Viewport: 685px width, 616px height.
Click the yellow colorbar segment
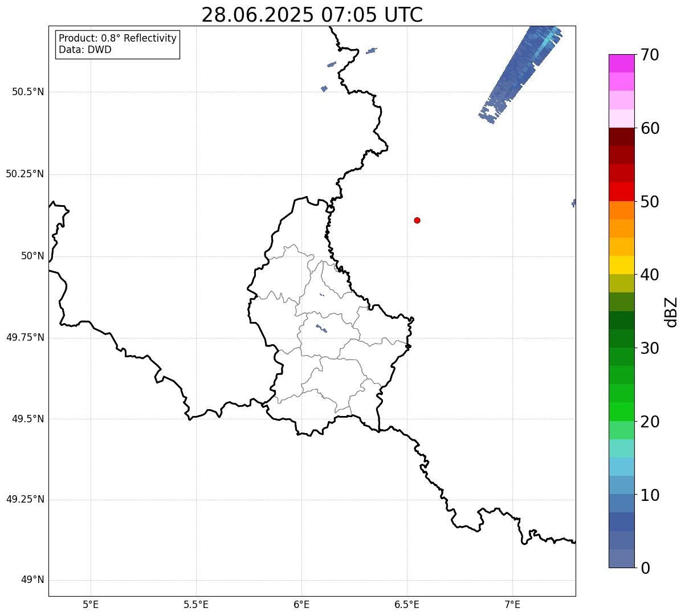click(x=621, y=265)
